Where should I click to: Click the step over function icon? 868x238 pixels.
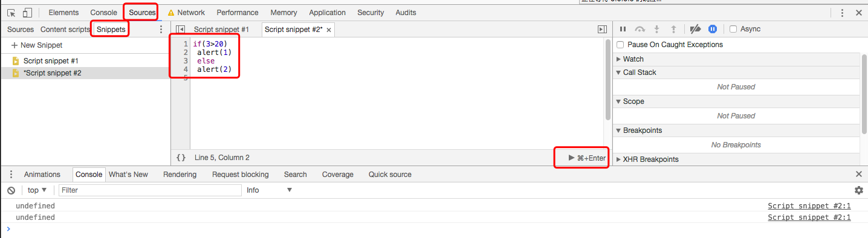tap(640, 29)
